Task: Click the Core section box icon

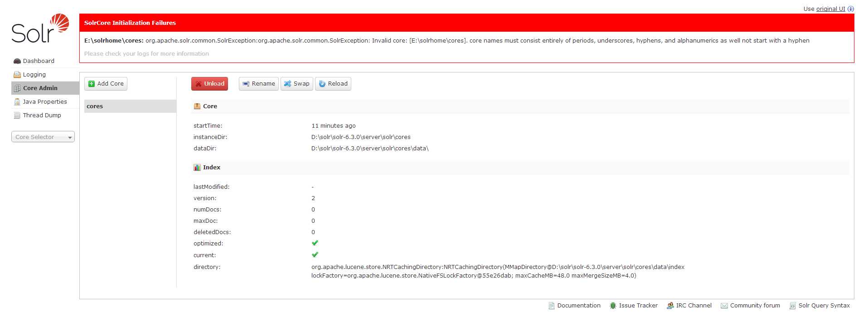Action: (x=197, y=106)
